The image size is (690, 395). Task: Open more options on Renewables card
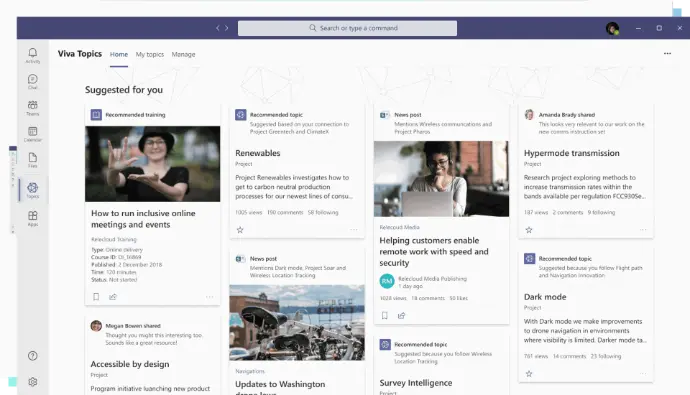click(354, 230)
